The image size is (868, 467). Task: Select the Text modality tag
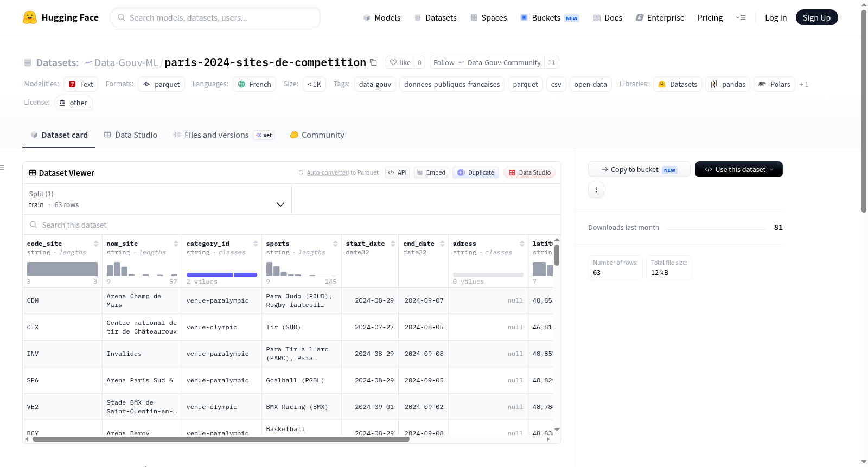pos(80,84)
